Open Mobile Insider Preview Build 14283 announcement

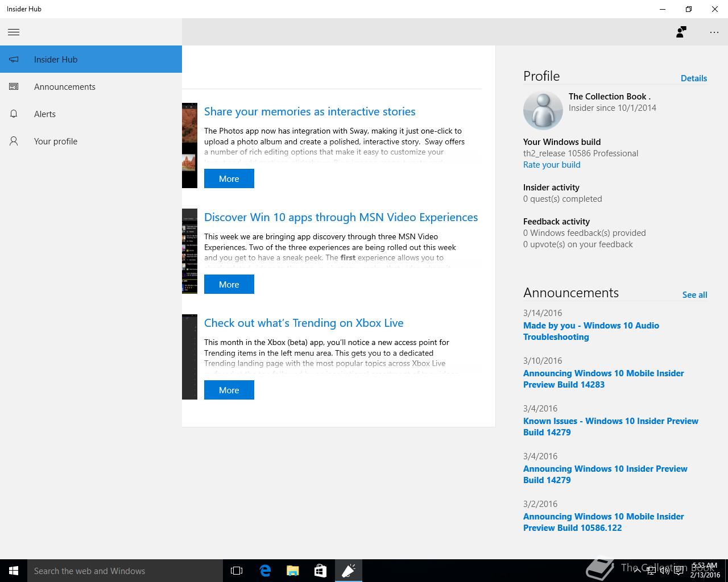pos(603,379)
